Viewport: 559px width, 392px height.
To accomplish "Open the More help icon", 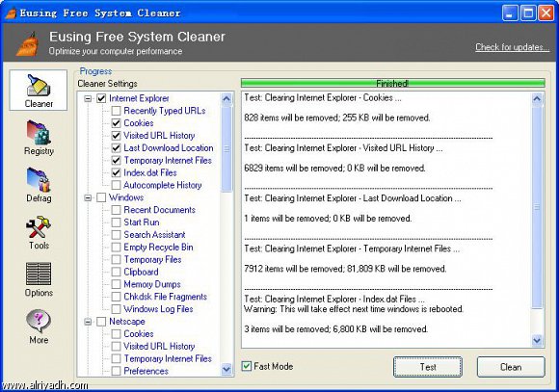I will pyautogui.click(x=39, y=327).
